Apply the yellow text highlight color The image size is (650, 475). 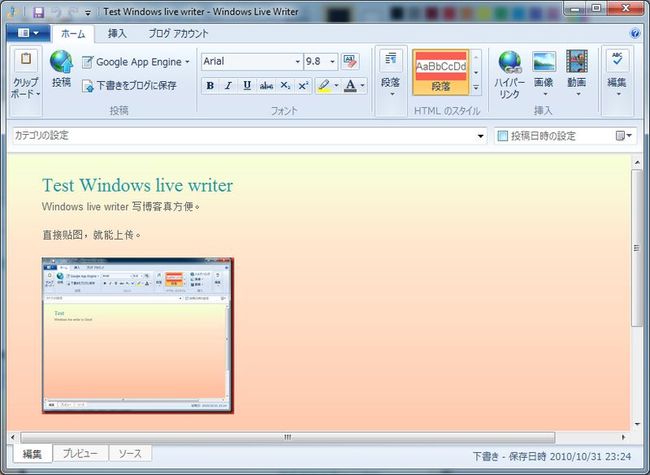(x=324, y=86)
